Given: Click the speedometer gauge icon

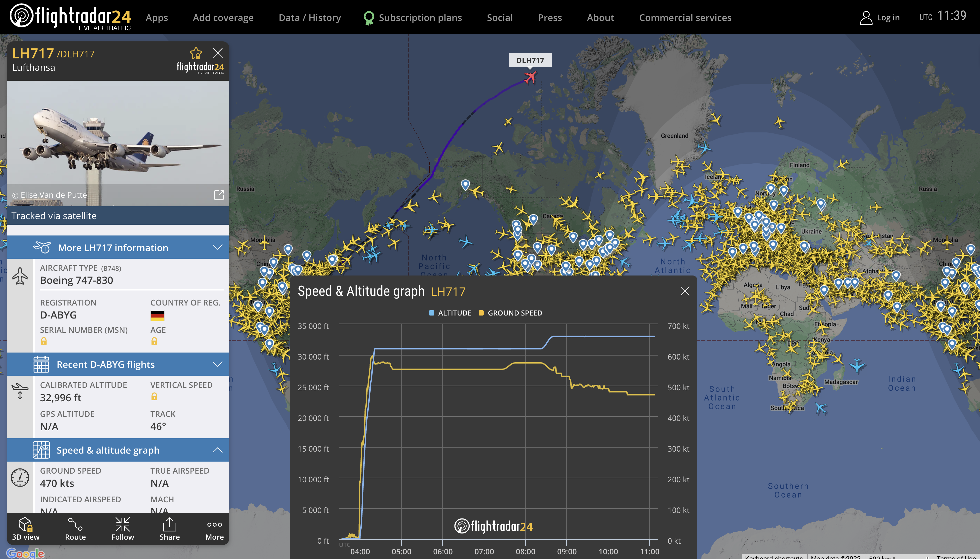Looking at the screenshot, I should (20, 478).
